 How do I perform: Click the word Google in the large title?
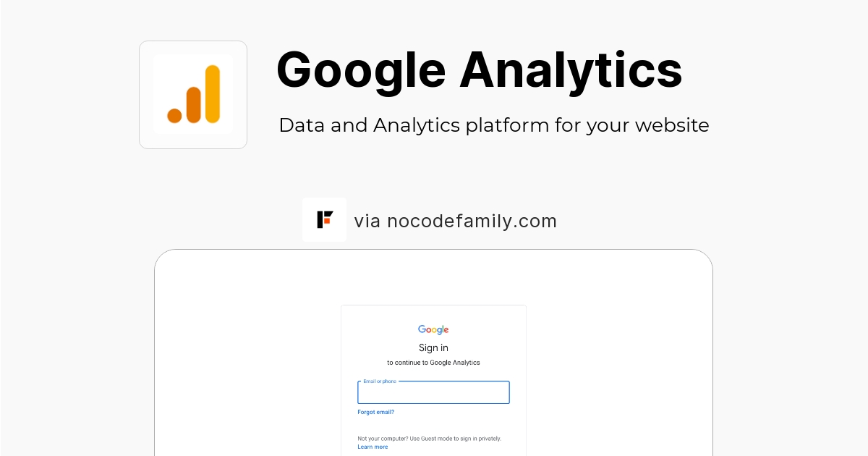click(x=360, y=70)
